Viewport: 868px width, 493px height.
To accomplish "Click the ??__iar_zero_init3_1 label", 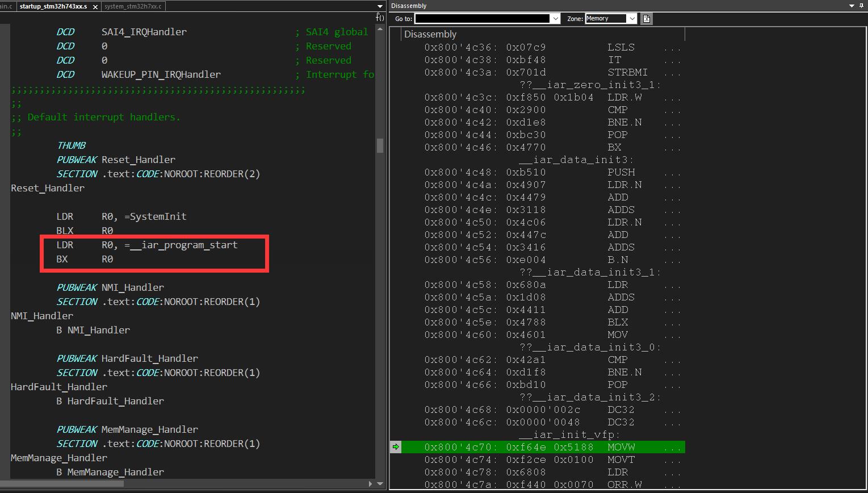I will click(590, 85).
